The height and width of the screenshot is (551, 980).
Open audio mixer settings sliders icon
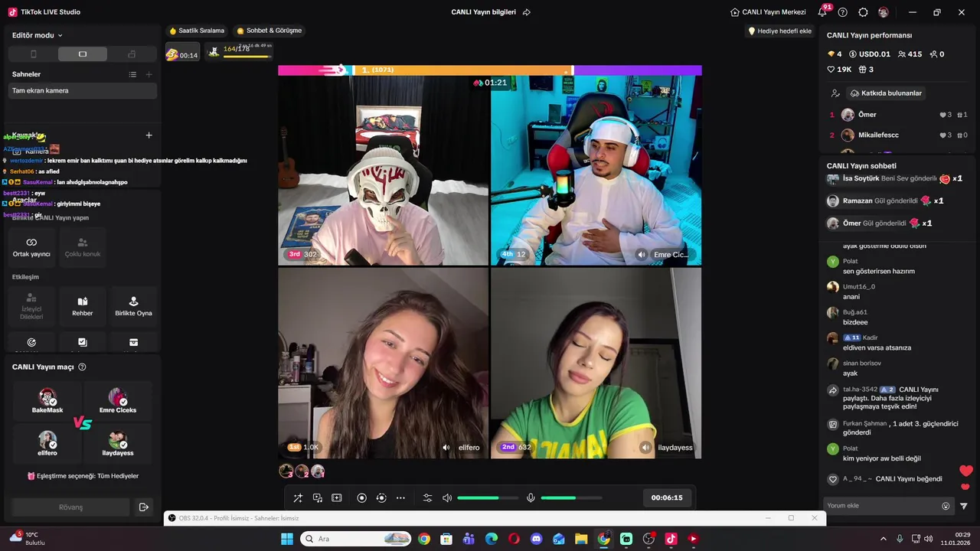point(428,498)
